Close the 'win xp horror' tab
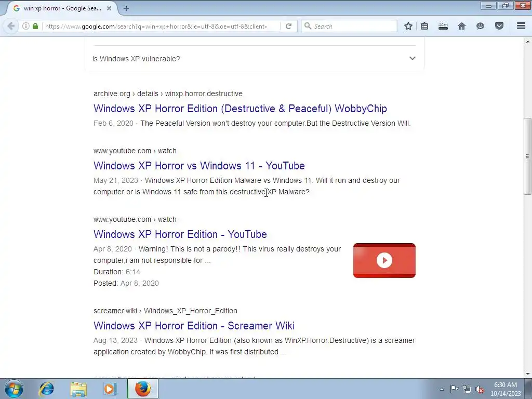Screen dimensions: 532x399 pyautogui.click(x=109, y=8)
